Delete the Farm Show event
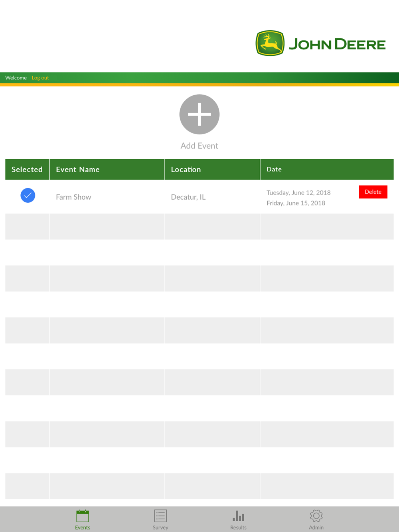Viewport: 399px width, 532px height. point(373,192)
